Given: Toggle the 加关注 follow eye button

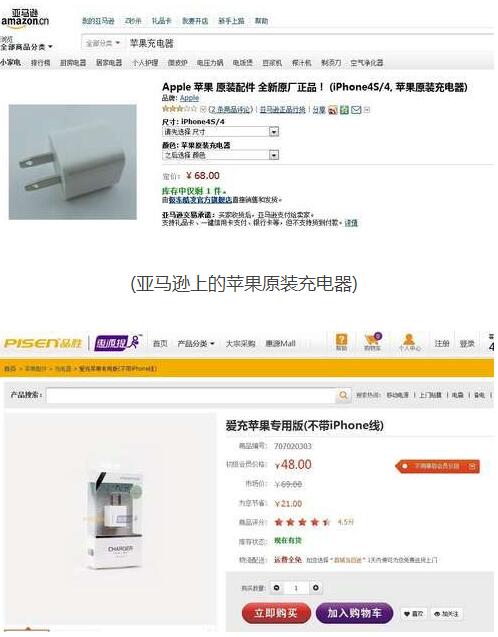Looking at the screenshot, I should pyautogui.click(x=446, y=613).
